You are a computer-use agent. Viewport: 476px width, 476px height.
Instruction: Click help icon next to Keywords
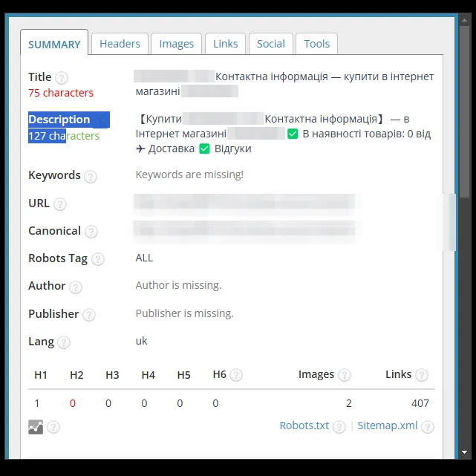tap(91, 177)
